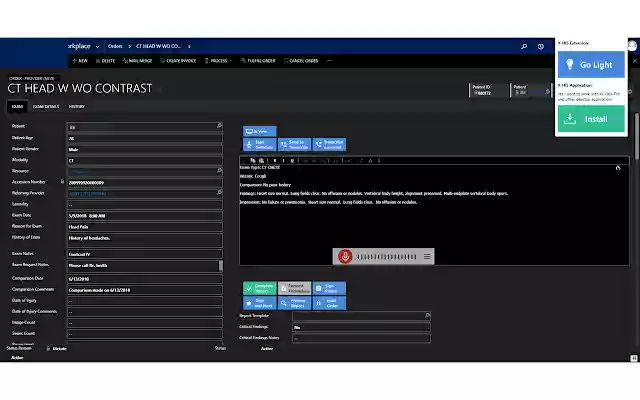Image resolution: width=640 pixels, height=400 pixels.
Task: Click the Exam Request Notes scrollbar
Action: pyautogui.click(x=221, y=266)
